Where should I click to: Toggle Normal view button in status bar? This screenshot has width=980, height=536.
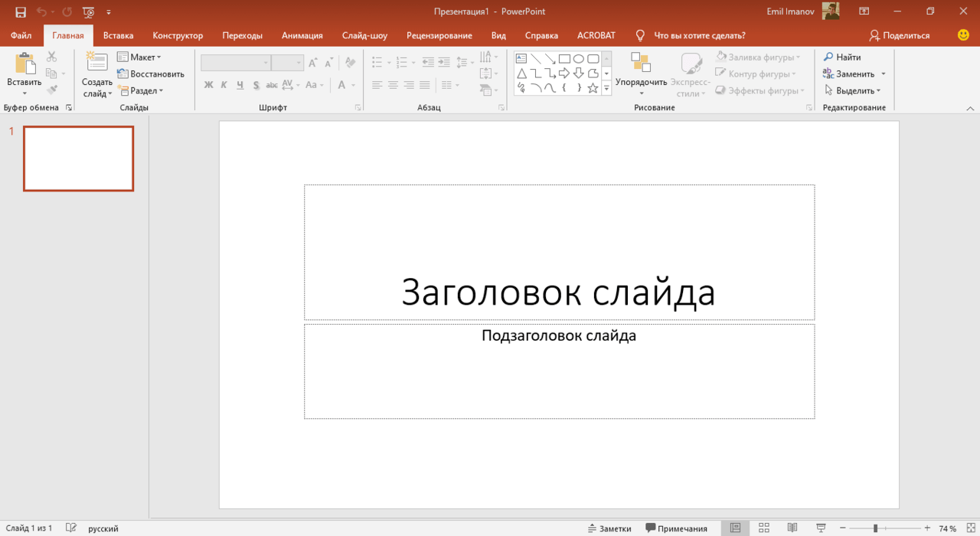point(735,528)
